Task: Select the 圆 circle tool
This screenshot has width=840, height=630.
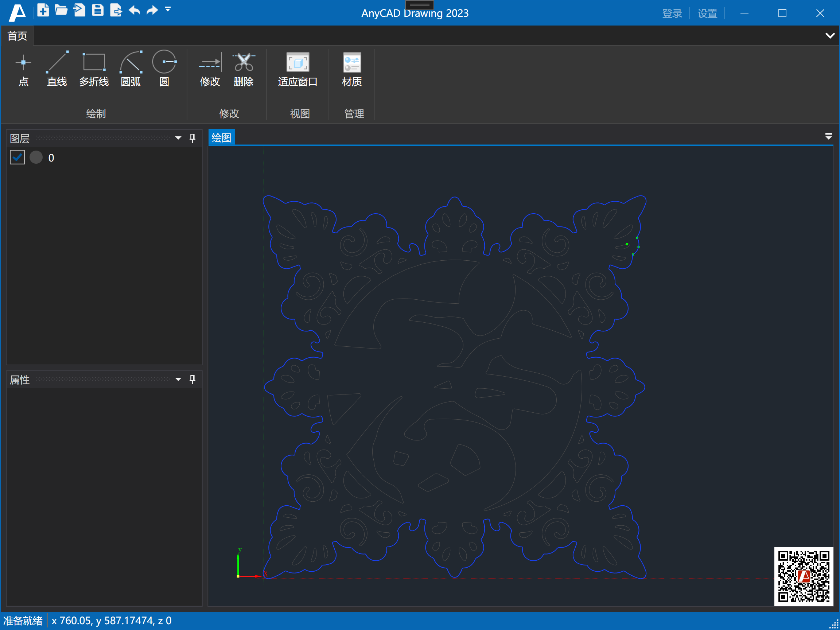Action: coord(164,70)
